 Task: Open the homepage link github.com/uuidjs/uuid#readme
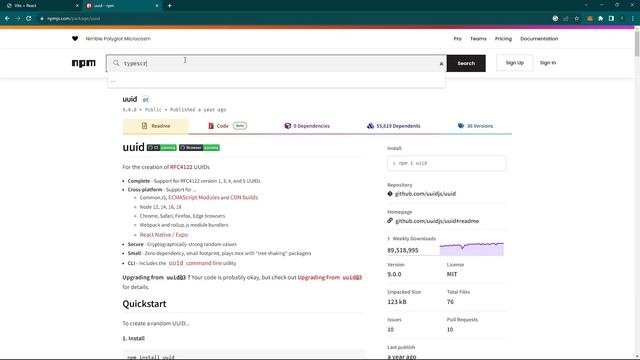[437, 221]
